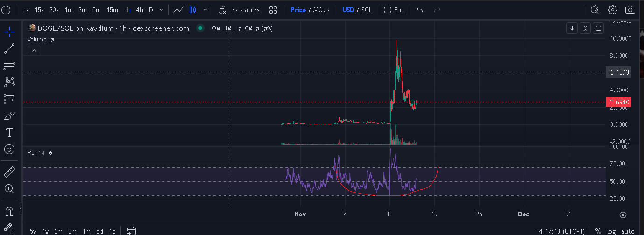Set interval to 15m

click(113, 9)
